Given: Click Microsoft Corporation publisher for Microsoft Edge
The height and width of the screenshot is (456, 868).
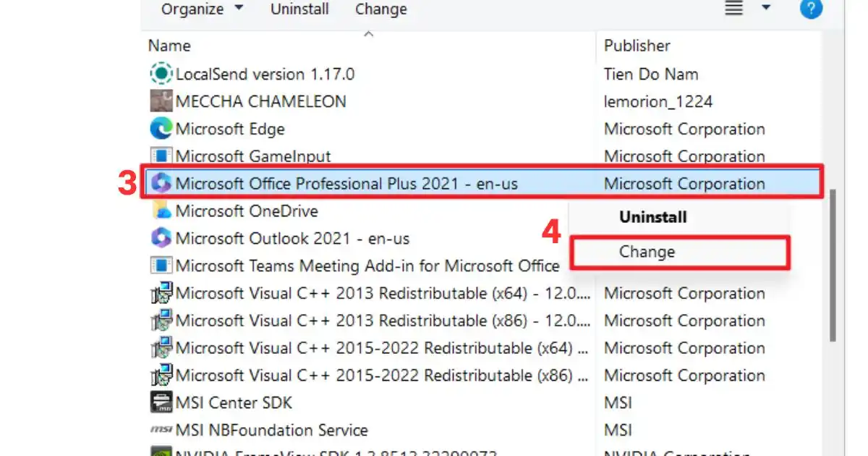Looking at the screenshot, I should (x=684, y=129).
